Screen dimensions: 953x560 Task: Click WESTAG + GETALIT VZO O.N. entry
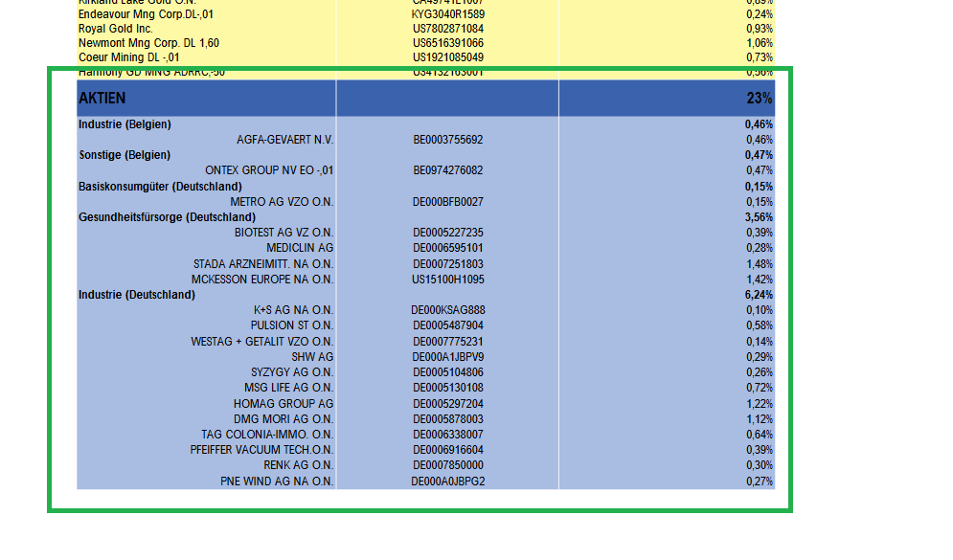click(x=261, y=342)
